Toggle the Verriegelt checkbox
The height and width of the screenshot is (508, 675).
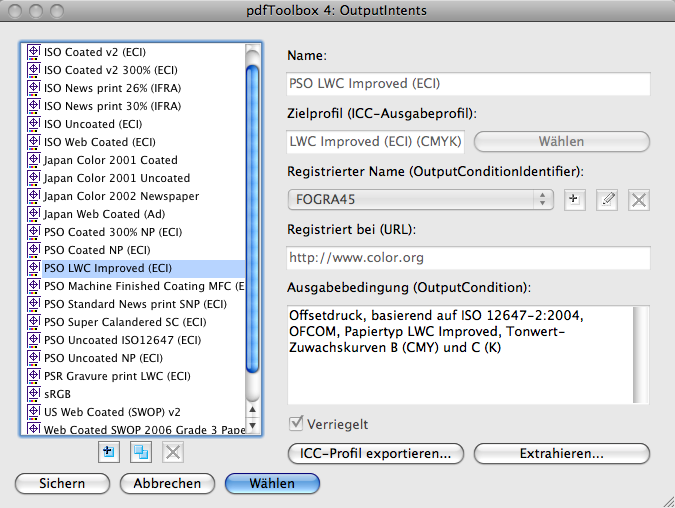point(296,424)
